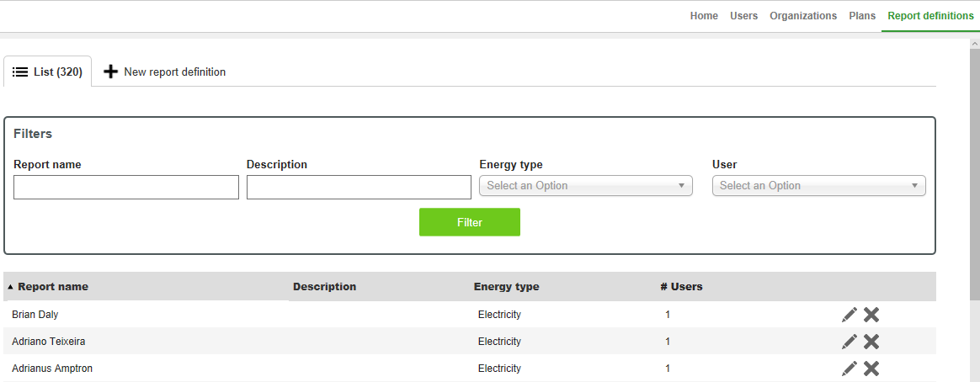
Task: Click the list icon on List tab
Action: (x=20, y=72)
